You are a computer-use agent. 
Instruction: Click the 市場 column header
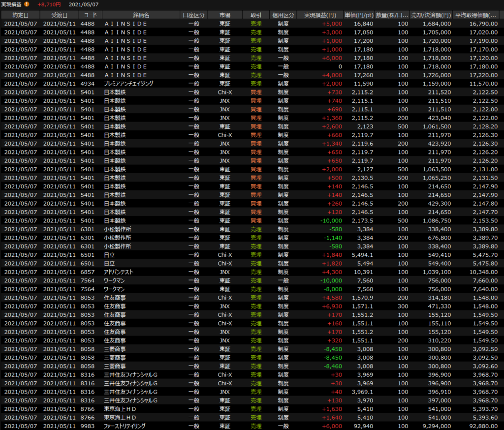225,15
